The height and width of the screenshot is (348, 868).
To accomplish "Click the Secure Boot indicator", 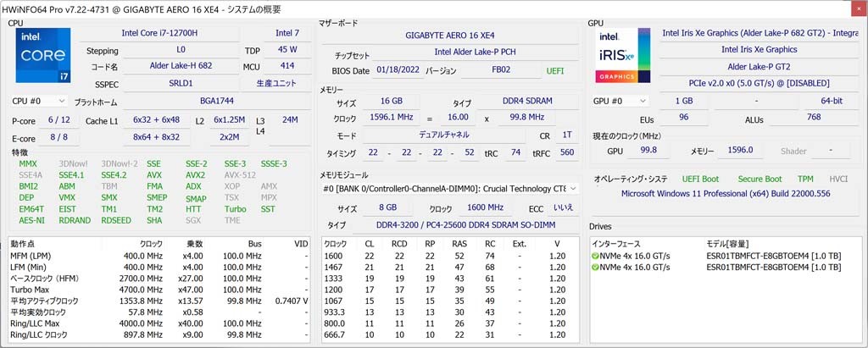I will [759, 179].
